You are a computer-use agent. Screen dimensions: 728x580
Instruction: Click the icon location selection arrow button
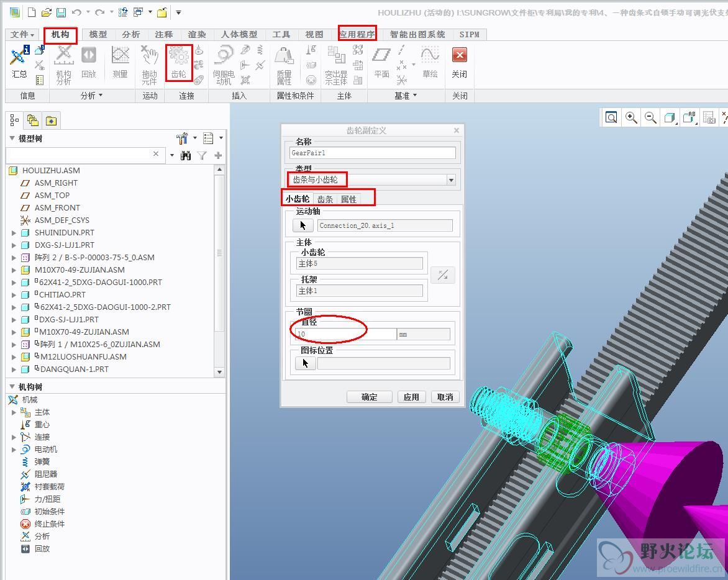tap(306, 363)
